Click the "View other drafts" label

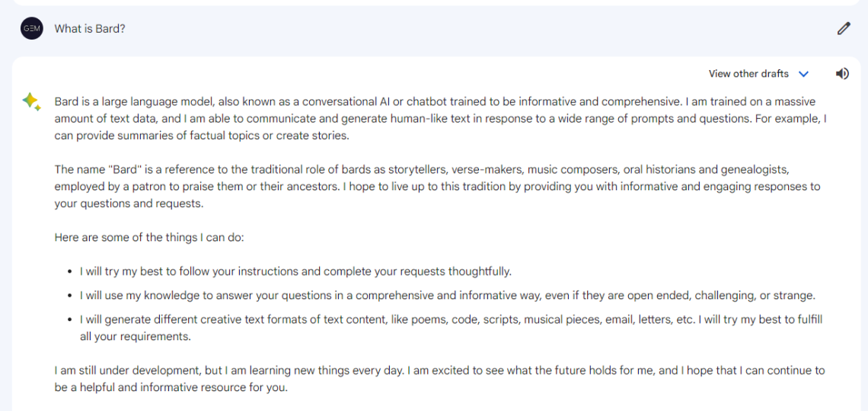(x=748, y=74)
